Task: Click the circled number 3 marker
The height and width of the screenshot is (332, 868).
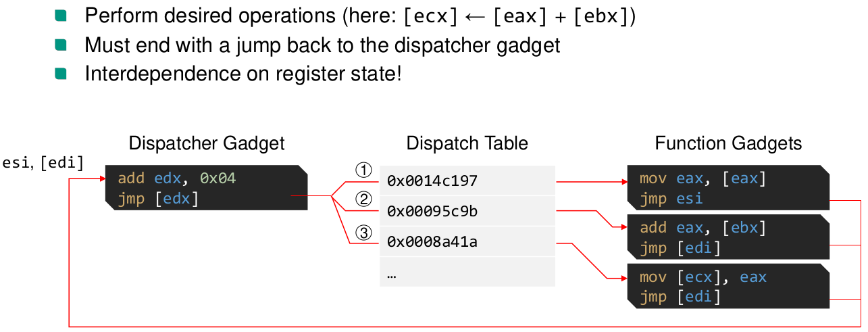Action: [364, 233]
